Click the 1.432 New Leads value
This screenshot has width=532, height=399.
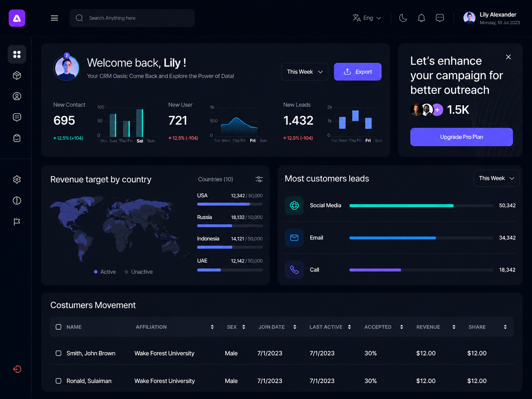298,121
